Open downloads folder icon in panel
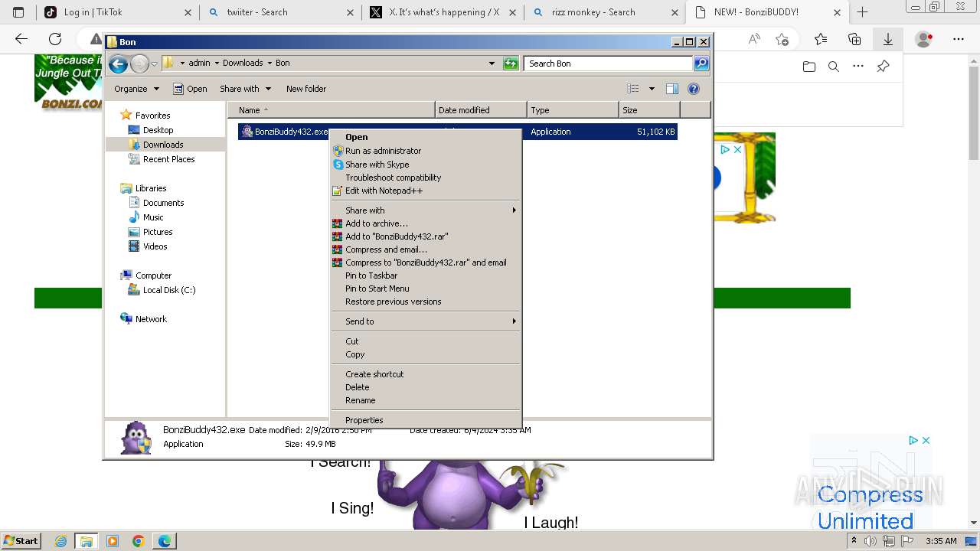Image resolution: width=980 pixels, height=551 pixels. pos(809,67)
